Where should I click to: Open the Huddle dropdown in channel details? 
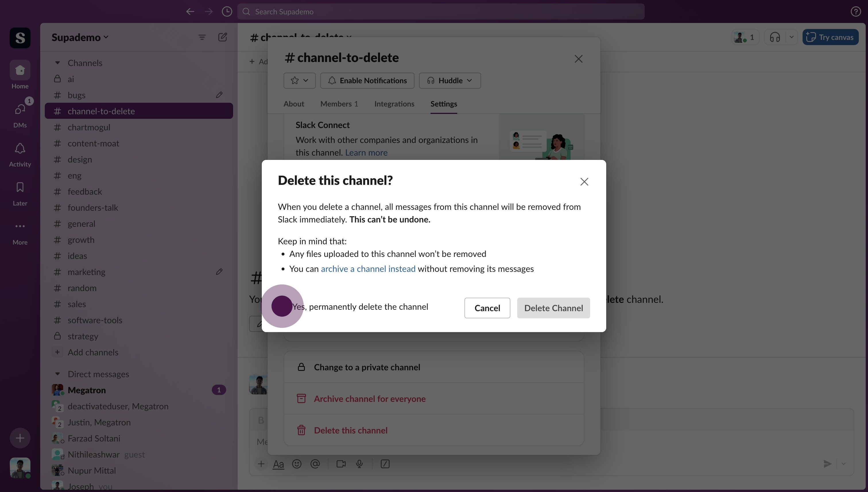click(x=449, y=80)
